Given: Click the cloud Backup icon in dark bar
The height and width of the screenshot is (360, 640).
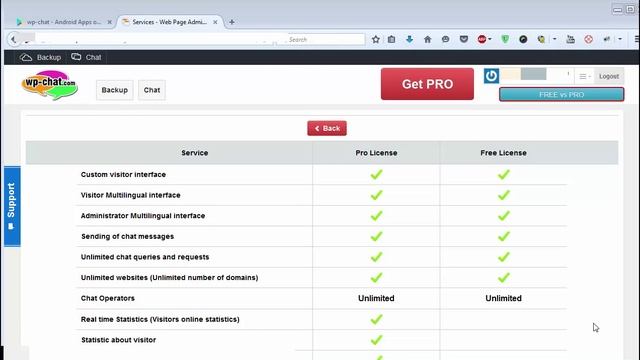Looking at the screenshot, I should click(x=26, y=57).
